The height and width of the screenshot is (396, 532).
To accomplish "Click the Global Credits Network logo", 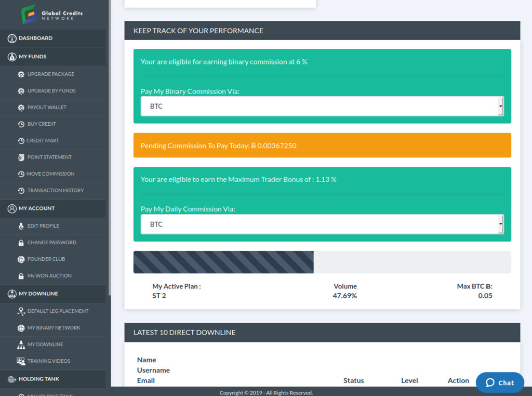I will [x=52, y=14].
